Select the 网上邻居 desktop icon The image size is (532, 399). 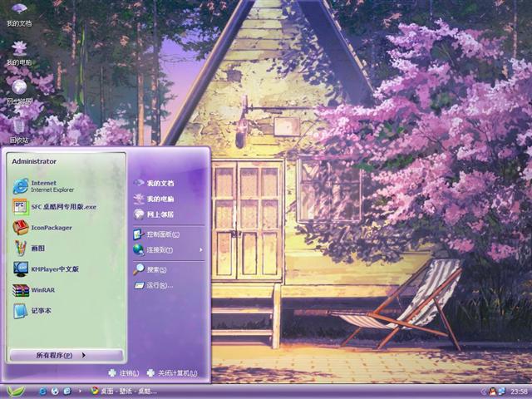(x=19, y=92)
